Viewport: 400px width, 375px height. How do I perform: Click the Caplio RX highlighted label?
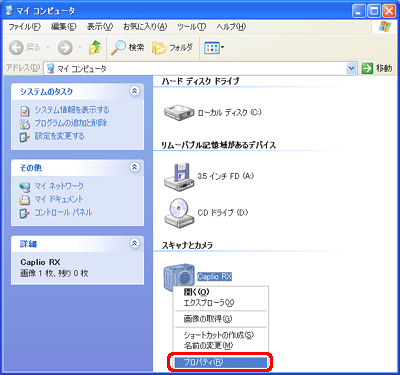(x=214, y=277)
